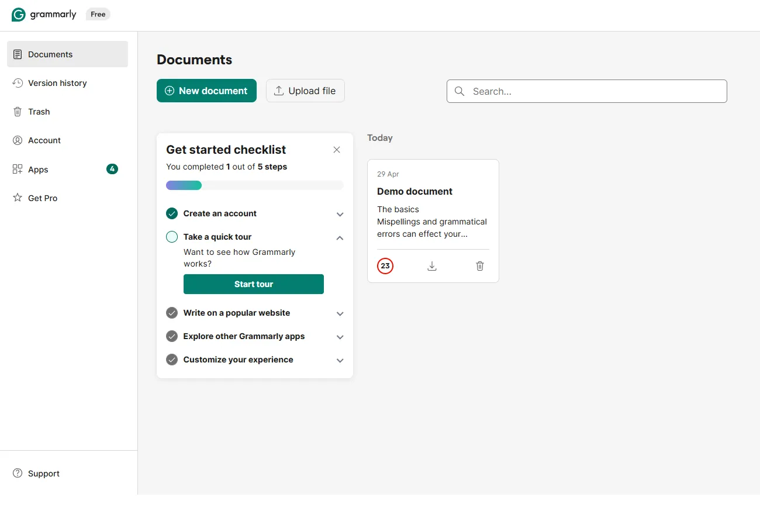Viewport: 760px width, 532px height.
Task: Click the Apps grid icon
Action: pos(18,170)
